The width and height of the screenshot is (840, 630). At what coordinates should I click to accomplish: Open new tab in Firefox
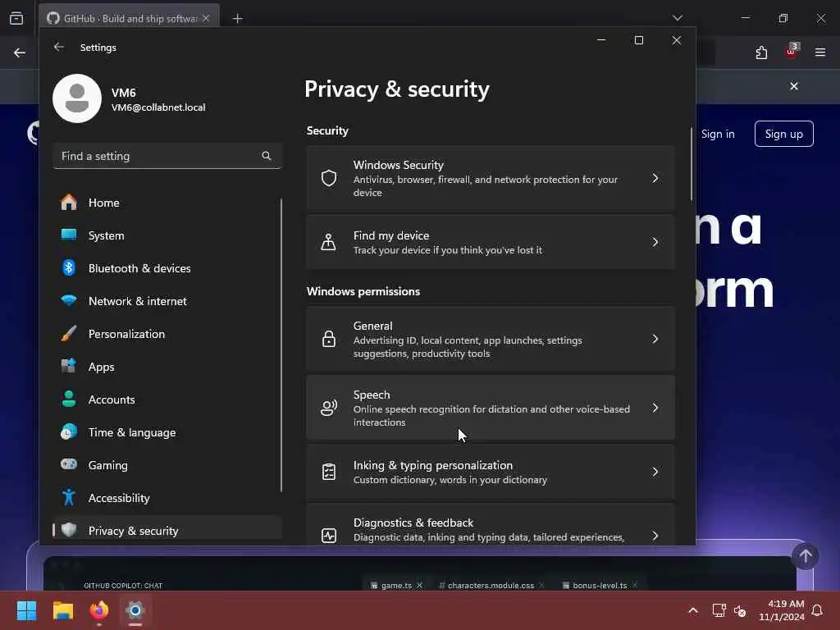(x=237, y=19)
